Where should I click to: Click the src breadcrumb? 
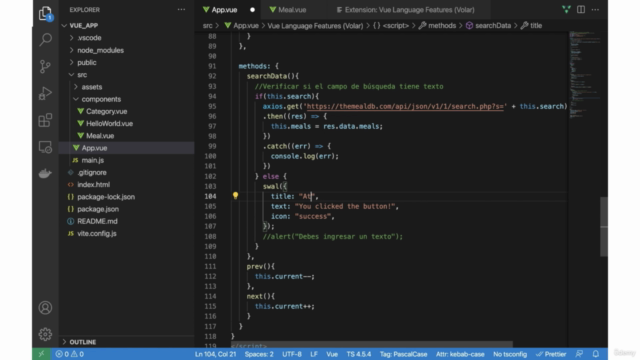pyautogui.click(x=207, y=26)
